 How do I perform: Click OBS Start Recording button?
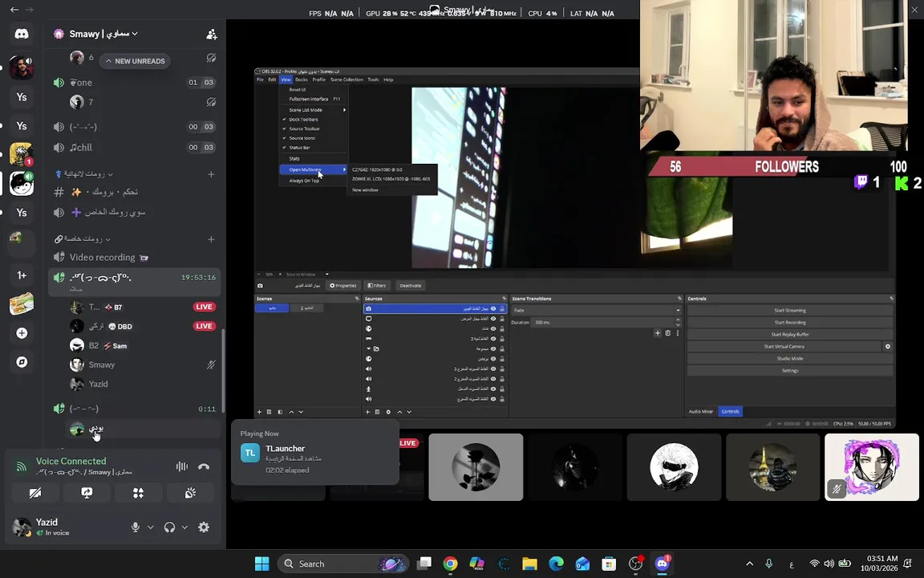pos(789,323)
